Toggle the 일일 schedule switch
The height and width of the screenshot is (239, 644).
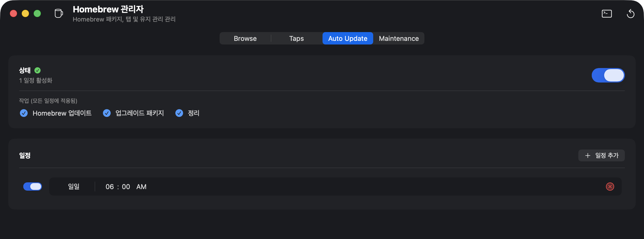point(33,186)
